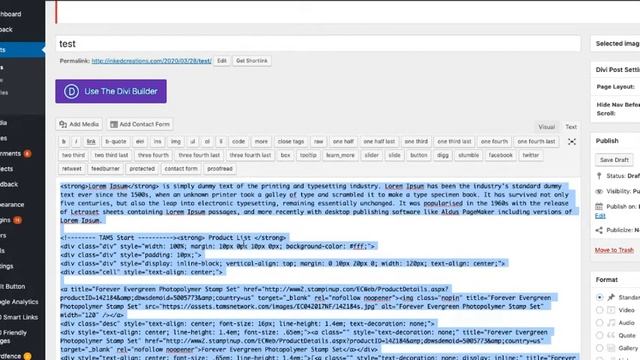Switch to the Visual editor tab

(547, 127)
